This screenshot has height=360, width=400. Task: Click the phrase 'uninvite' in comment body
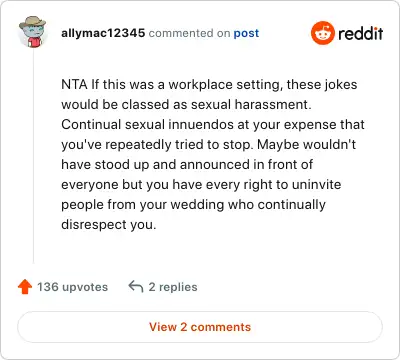(x=316, y=185)
